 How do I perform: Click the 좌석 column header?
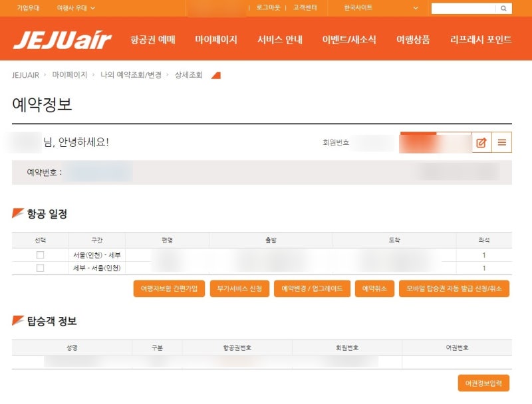[484, 241]
